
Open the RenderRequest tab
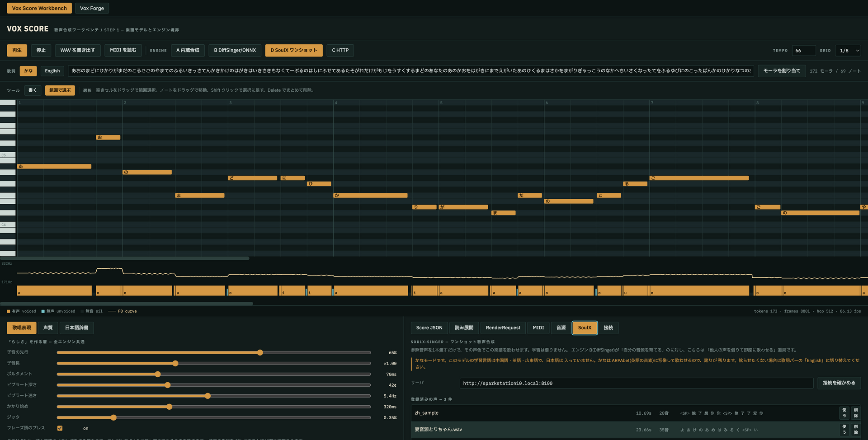(x=503, y=328)
